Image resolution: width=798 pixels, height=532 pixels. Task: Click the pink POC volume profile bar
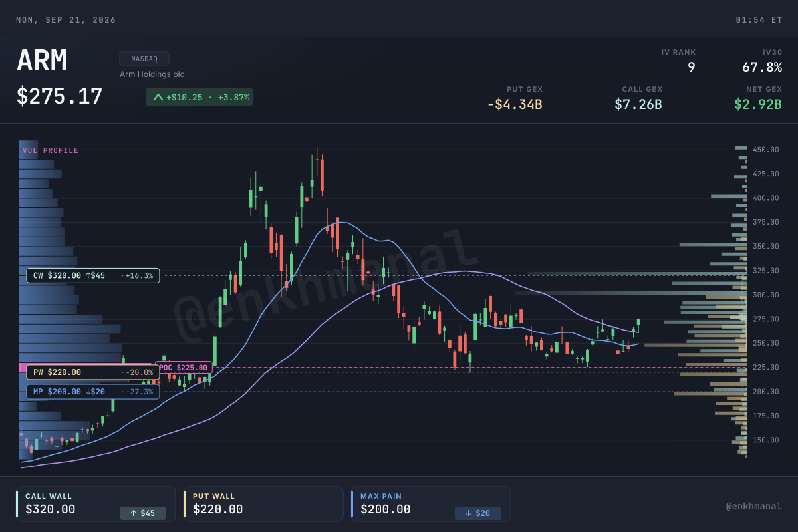coord(86,367)
